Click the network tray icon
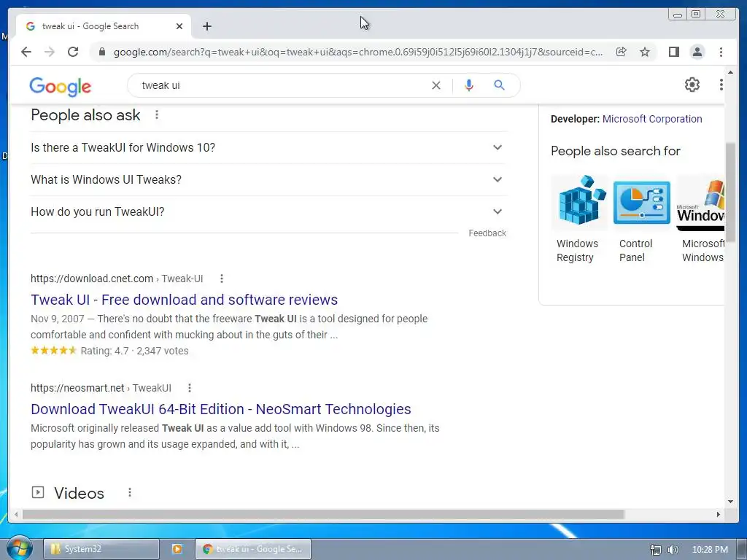This screenshot has width=747, height=560. pyautogui.click(x=656, y=550)
